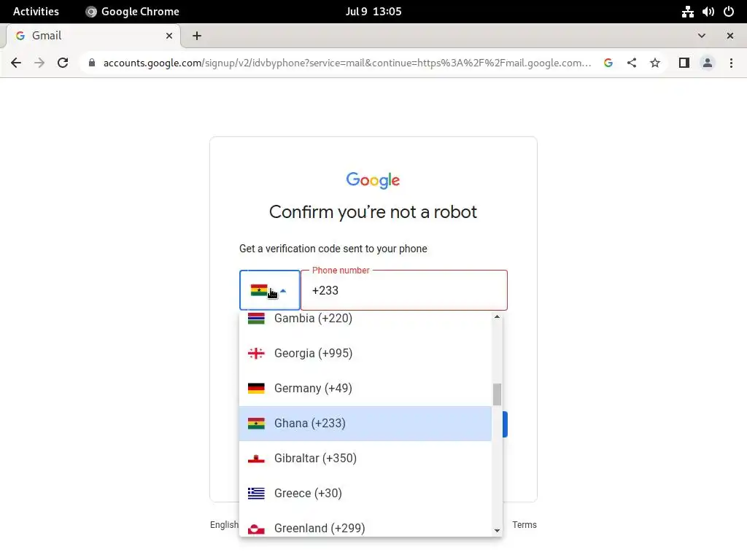Select Gambia (+220) from list

pos(365,318)
